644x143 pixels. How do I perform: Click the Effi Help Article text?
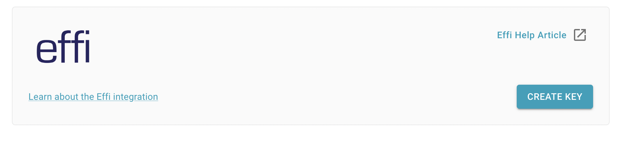532,35
